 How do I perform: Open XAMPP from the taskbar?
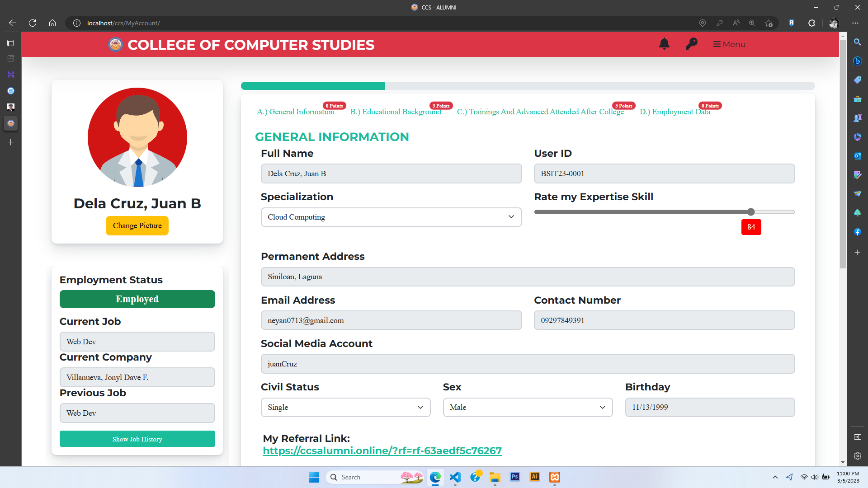(555, 477)
